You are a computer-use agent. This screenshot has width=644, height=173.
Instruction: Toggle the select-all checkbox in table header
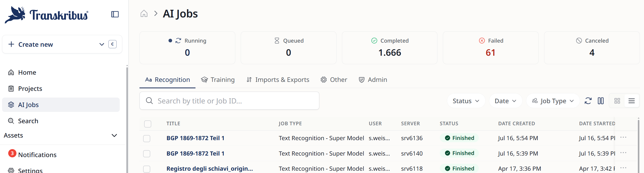click(x=148, y=124)
